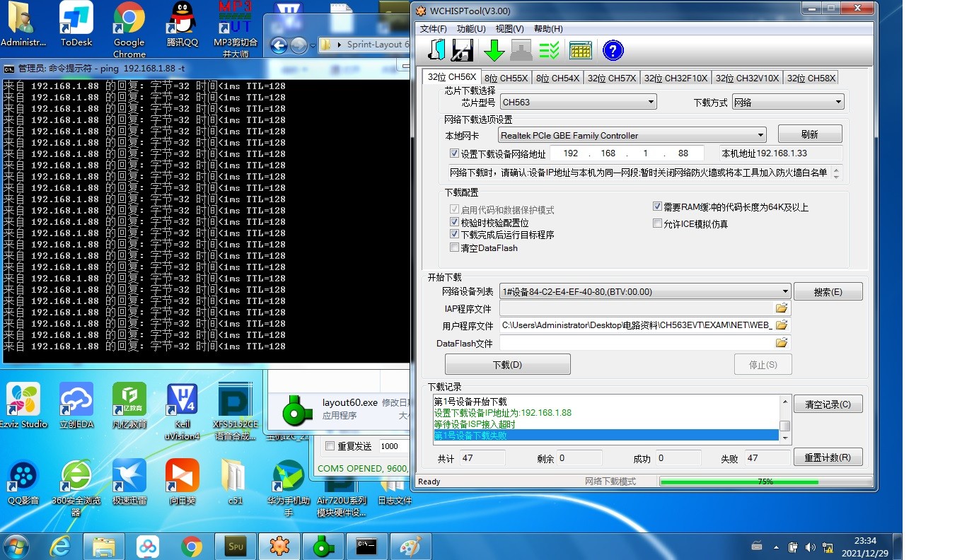Toggle 下载完成后运行目标程序 checkbox
962x560 pixels.
(454, 235)
